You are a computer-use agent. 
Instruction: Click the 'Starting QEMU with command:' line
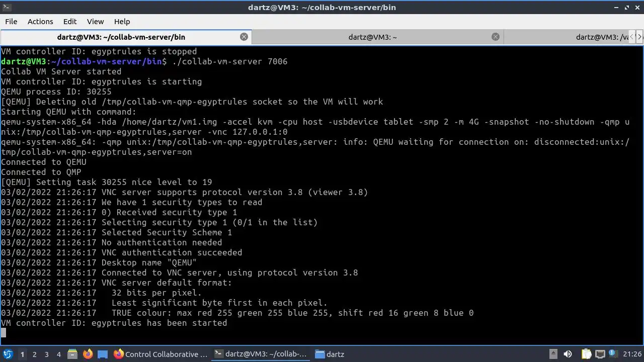[x=69, y=112]
